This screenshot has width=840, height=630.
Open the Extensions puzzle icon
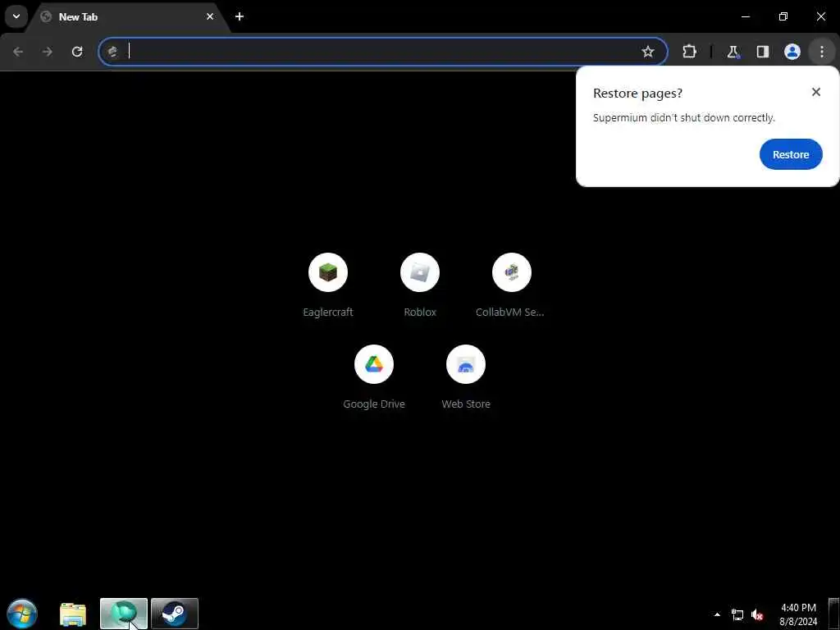[x=689, y=52]
